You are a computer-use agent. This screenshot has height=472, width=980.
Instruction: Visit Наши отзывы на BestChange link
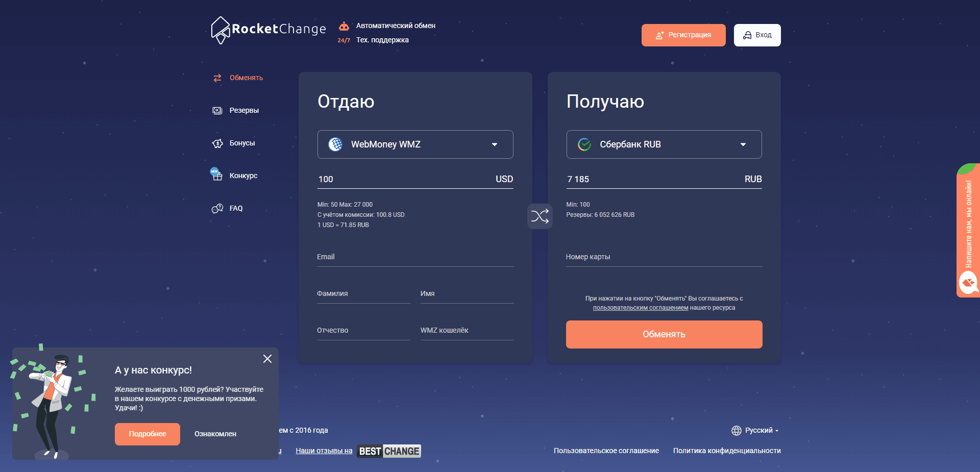[324, 451]
